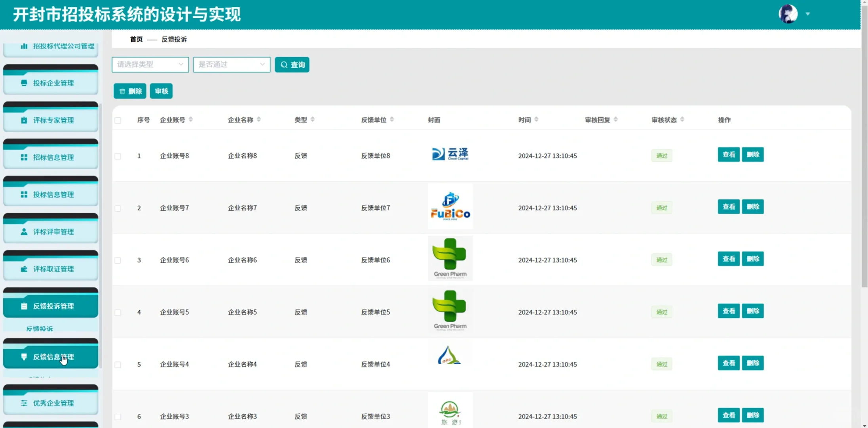Select the 评标评审管理 person icon
This screenshot has height=428, width=868.
pos(23,231)
